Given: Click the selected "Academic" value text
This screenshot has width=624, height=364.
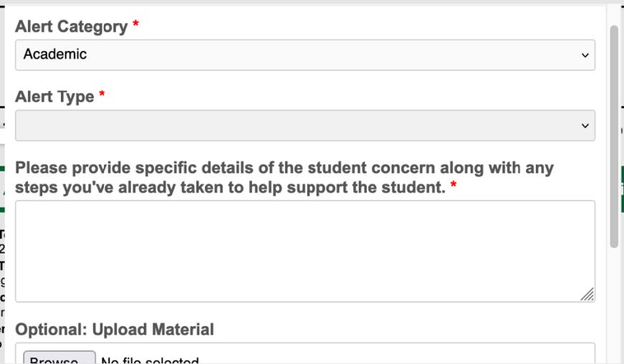Looking at the screenshot, I should click(55, 54).
